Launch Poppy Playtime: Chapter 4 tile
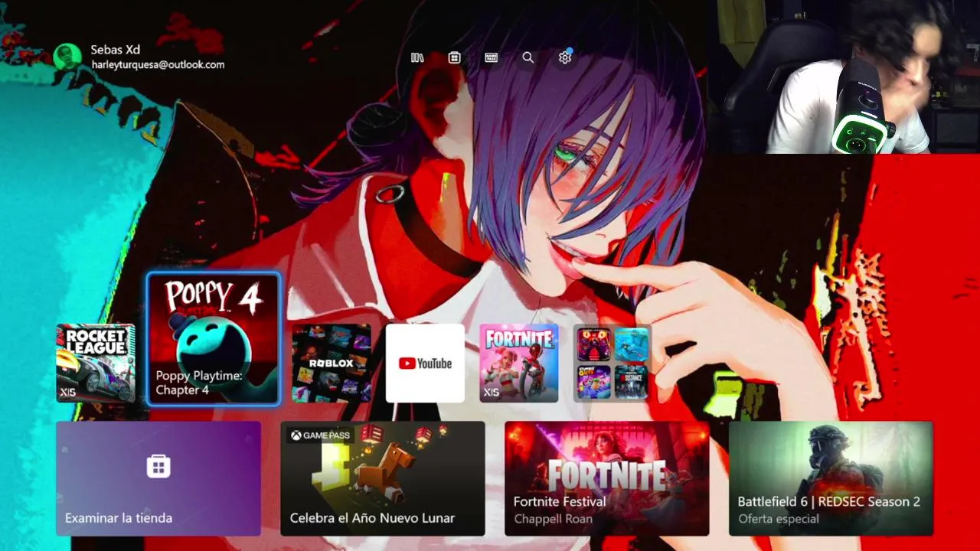Viewport: 980px width, 551px height. (x=214, y=338)
